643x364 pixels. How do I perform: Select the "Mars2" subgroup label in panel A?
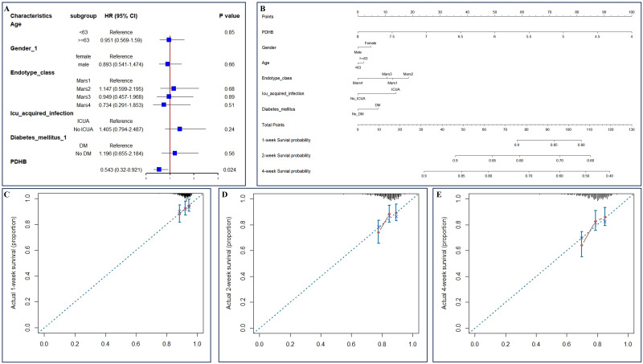coord(84,88)
